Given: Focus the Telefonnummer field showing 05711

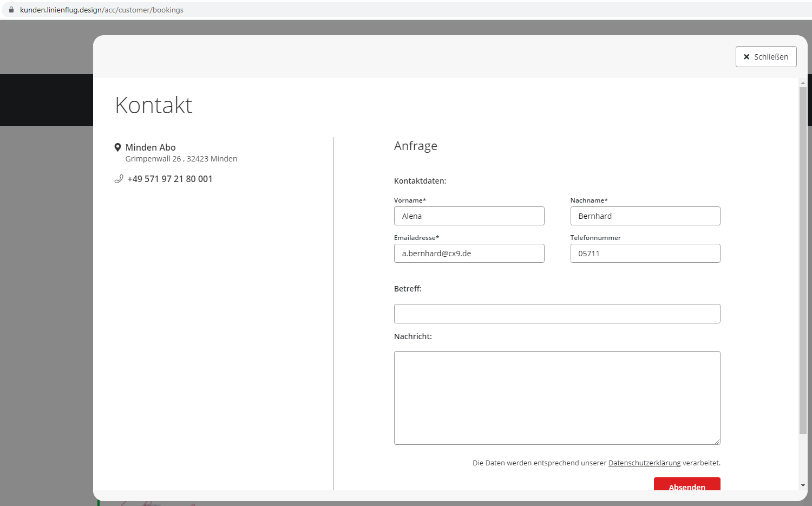Looking at the screenshot, I should pyautogui.click(x=645, y=254).
